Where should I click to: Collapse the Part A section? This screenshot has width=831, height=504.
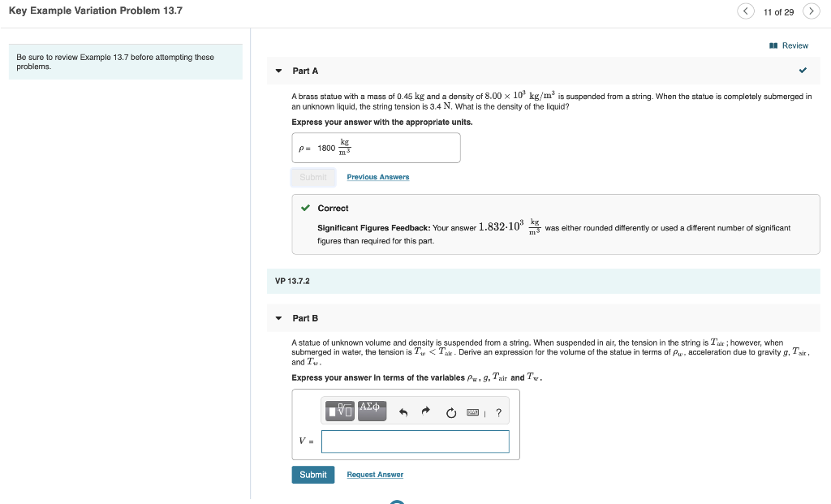point(278,71)
